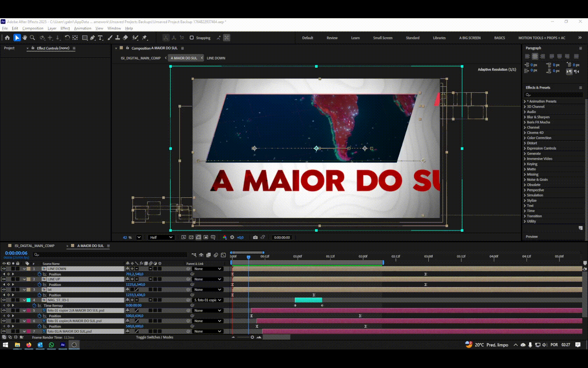
Task: Hide the LINE DOWN layer eye
Action: [4, 269]
